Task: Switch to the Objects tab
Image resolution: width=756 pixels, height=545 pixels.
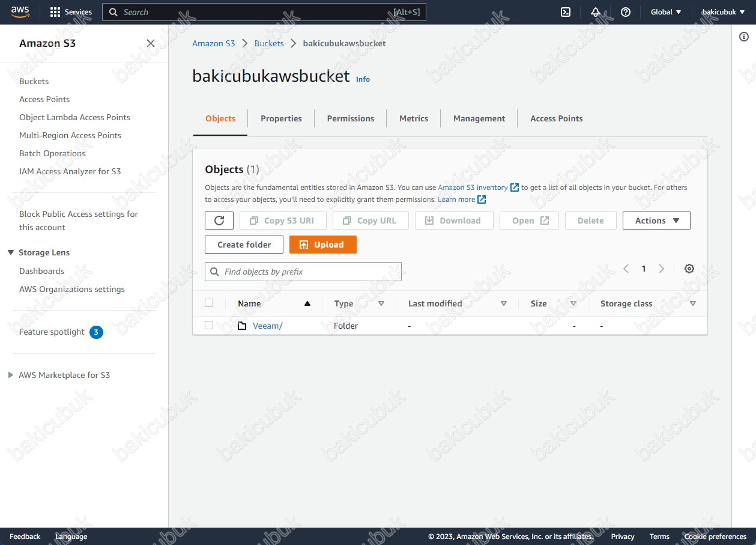Action: (x=220, y=118)
